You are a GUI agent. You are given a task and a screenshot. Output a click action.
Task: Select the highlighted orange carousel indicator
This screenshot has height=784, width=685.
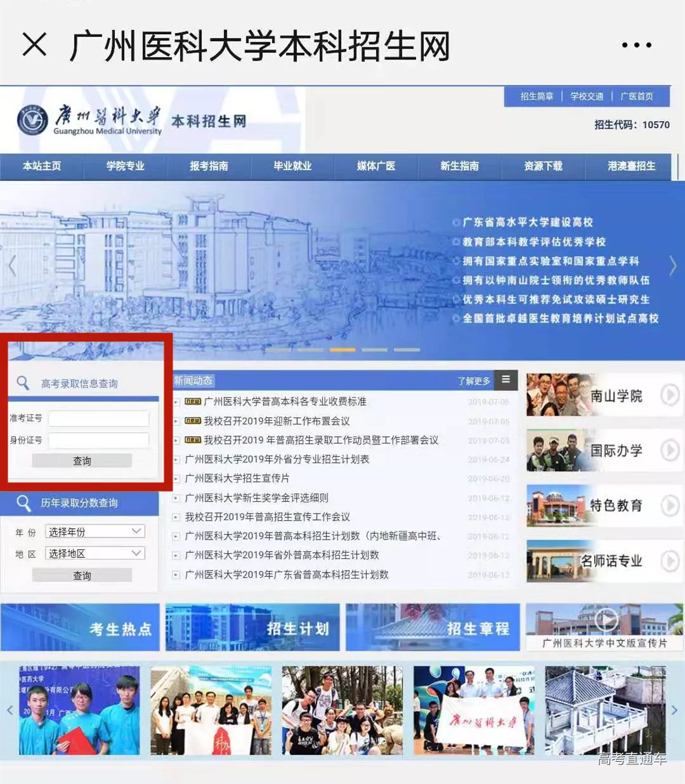[x=342, y=350]
